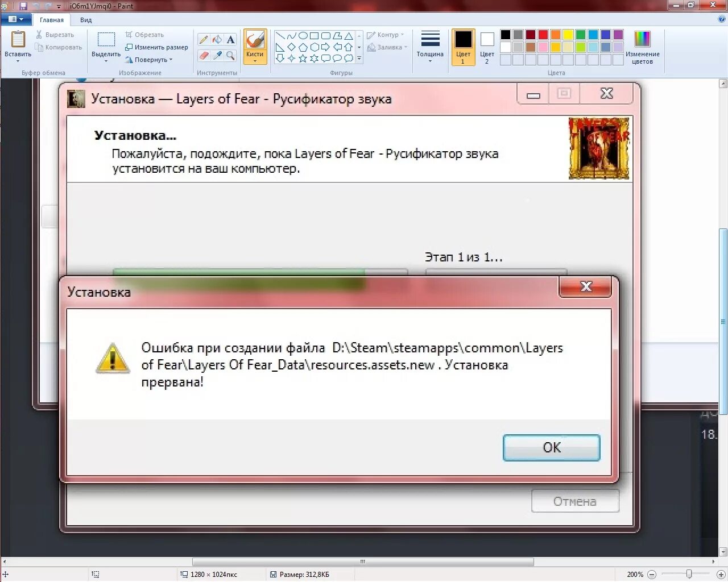Open the Выделить dropdown arrow
728x582 pixels.
(x=106, y=61)
